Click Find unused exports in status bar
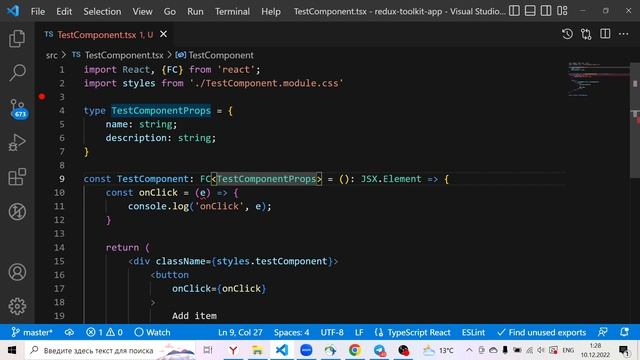The image size is (640, 360). click(x=542, y=332)
